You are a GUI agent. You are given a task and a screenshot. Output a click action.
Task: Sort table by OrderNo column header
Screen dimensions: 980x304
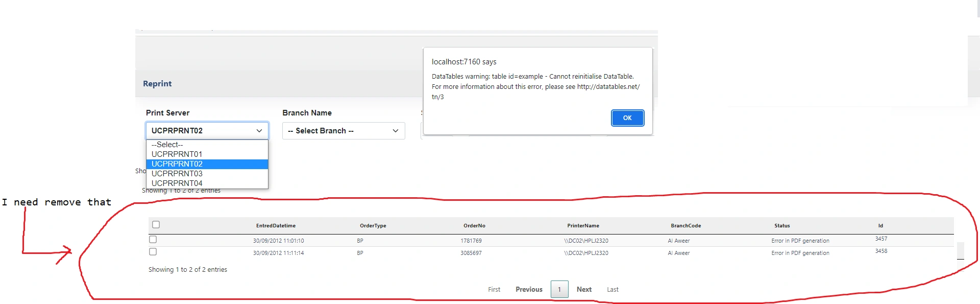pyautogui.click(x=474, y=226)
